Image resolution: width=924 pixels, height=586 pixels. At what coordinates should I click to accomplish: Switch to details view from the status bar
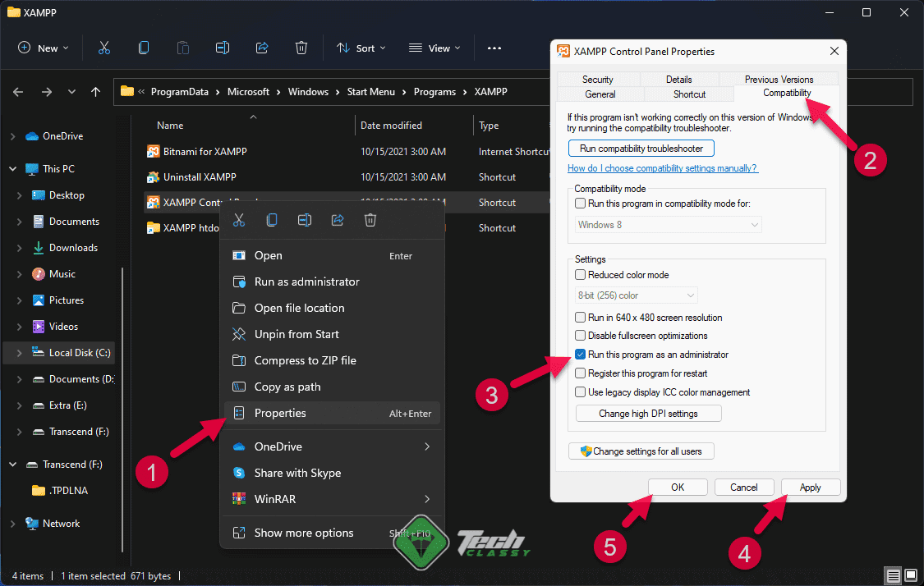893,575
